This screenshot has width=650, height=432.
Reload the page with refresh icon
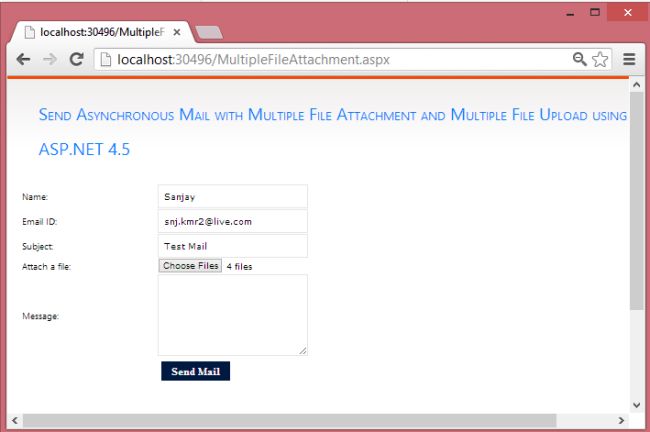[76, 59]
